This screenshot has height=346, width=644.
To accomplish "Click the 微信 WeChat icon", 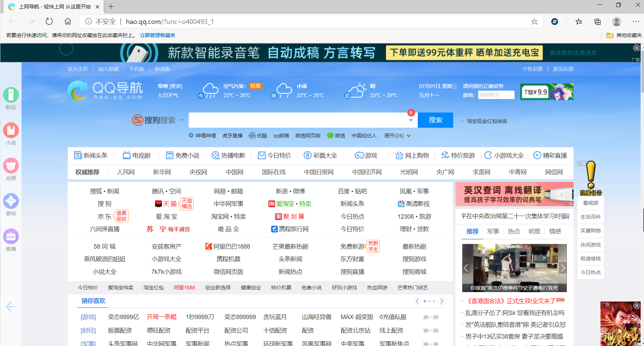I will tap(330, 135).
